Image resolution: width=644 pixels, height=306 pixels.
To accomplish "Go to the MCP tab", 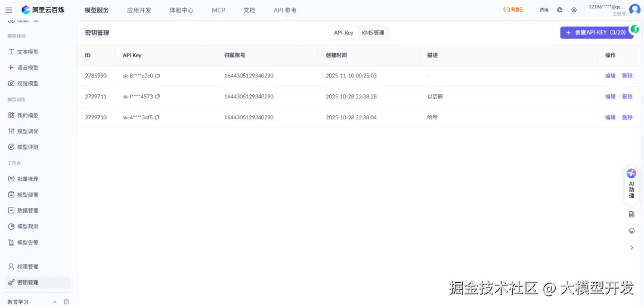I will (x=218, y=10).
